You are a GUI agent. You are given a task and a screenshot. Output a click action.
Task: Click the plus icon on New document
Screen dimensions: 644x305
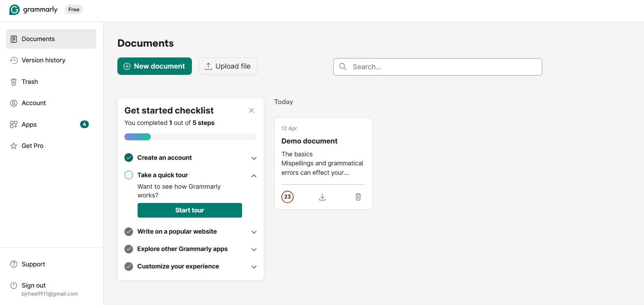127,66
